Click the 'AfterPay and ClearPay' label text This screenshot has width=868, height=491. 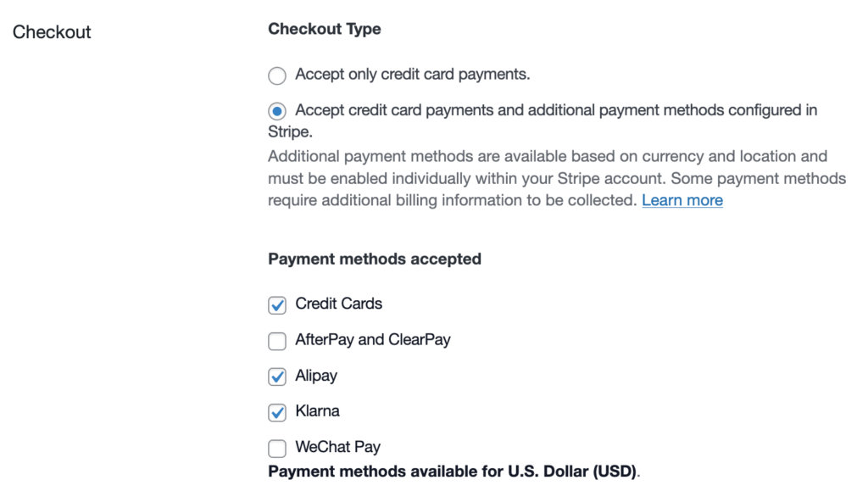click(372, 339)
